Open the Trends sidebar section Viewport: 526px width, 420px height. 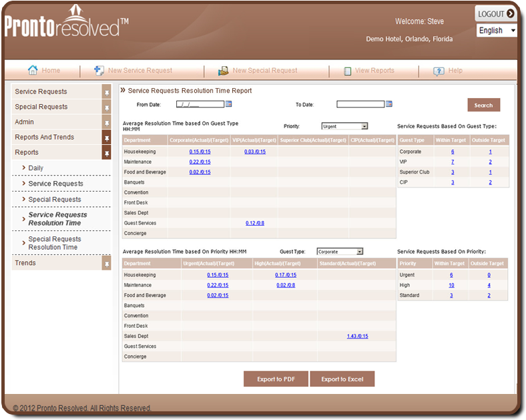56,263
